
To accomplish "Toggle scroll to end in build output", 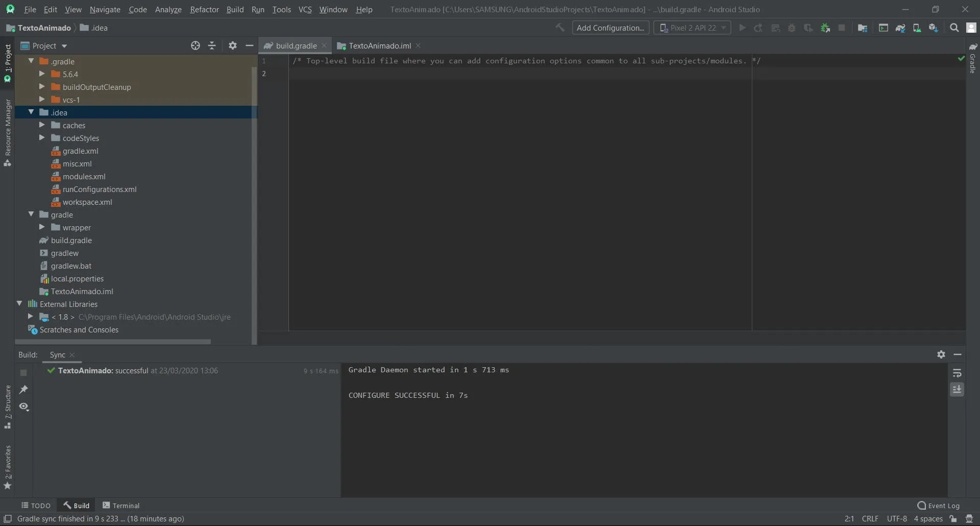I will click(957, 390).
